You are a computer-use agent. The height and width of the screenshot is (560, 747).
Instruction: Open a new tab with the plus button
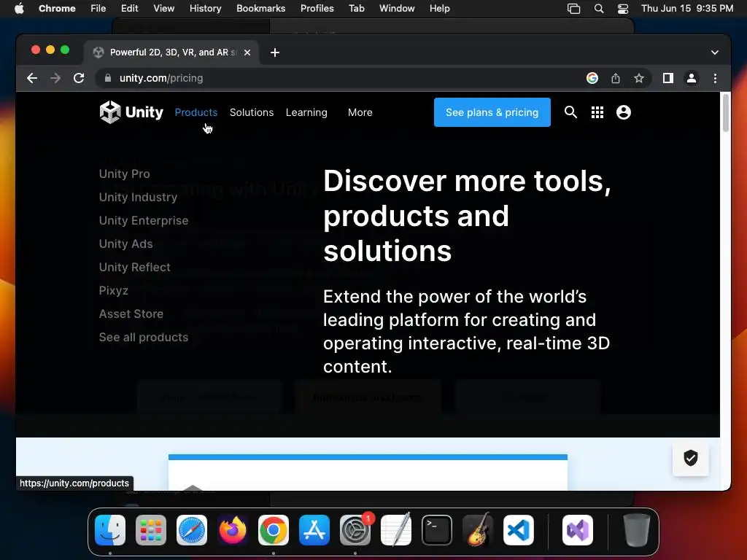click(x=275, y=52)
